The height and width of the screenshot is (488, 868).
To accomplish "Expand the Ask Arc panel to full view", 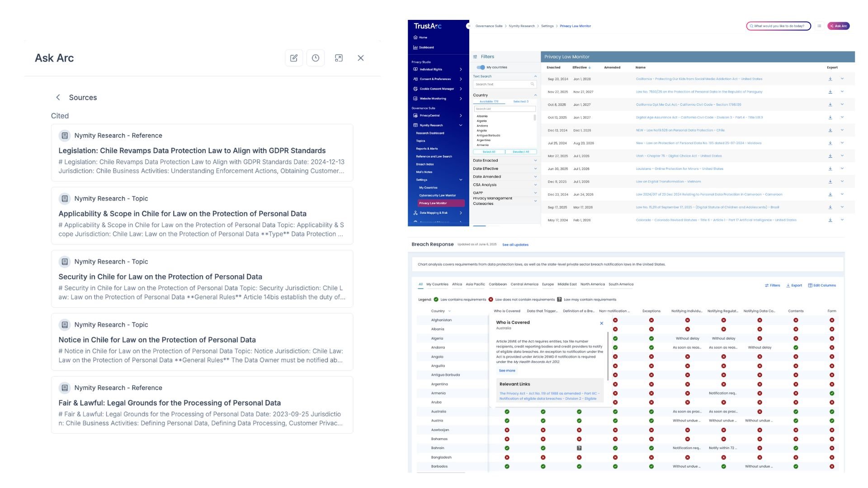I will tap(339, 58).
